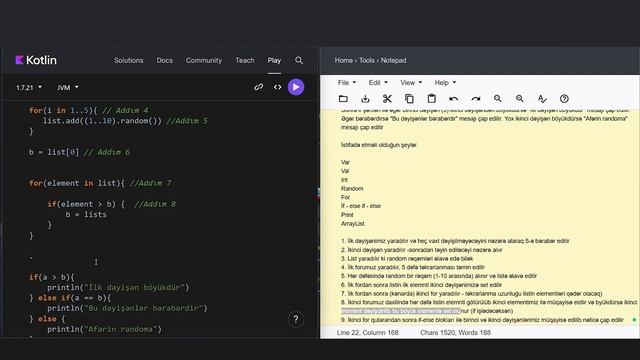Click 'Chars 1520, Words 188' status text
This screenshot has height=360, width=640.
click(x=456, y=333)
